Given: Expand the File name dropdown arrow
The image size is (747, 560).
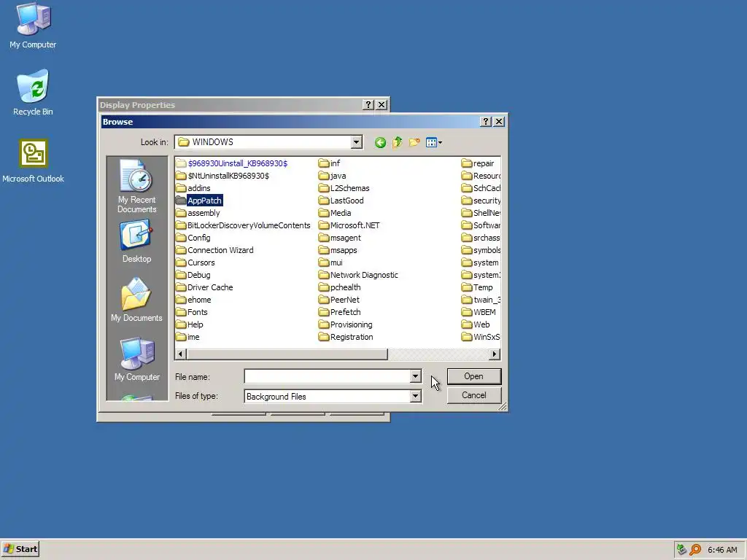Looking at the screenshot, I should tap(415, 376).
